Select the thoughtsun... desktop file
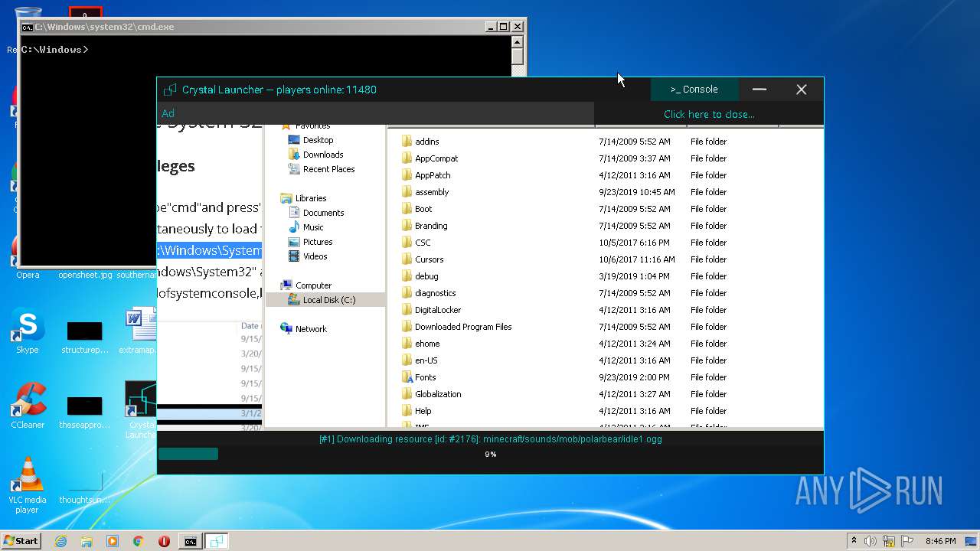This screenshot has height=551, width=980. point(85,487)
